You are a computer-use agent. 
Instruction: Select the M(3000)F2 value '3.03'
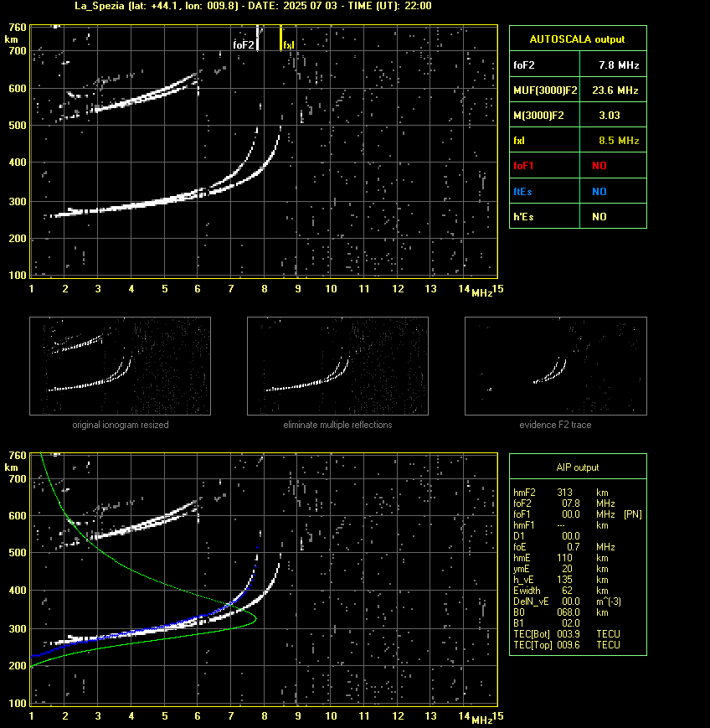pyautogui.click(x=610, y=115)
